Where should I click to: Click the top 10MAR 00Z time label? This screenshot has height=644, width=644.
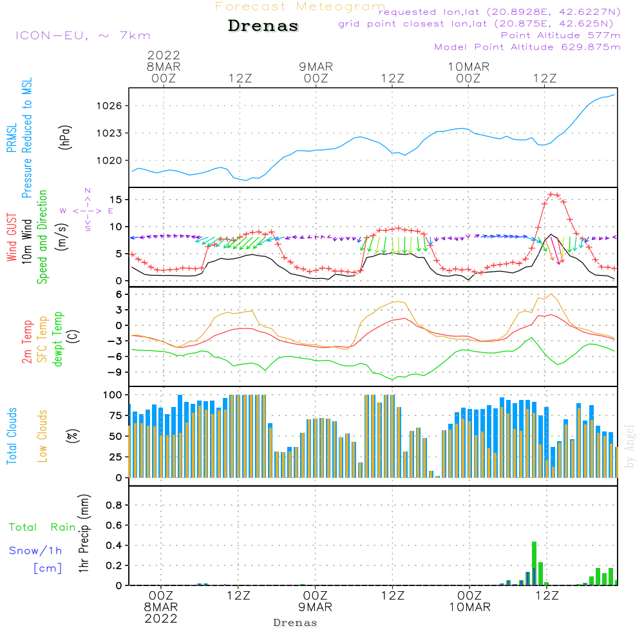[468, 73]
